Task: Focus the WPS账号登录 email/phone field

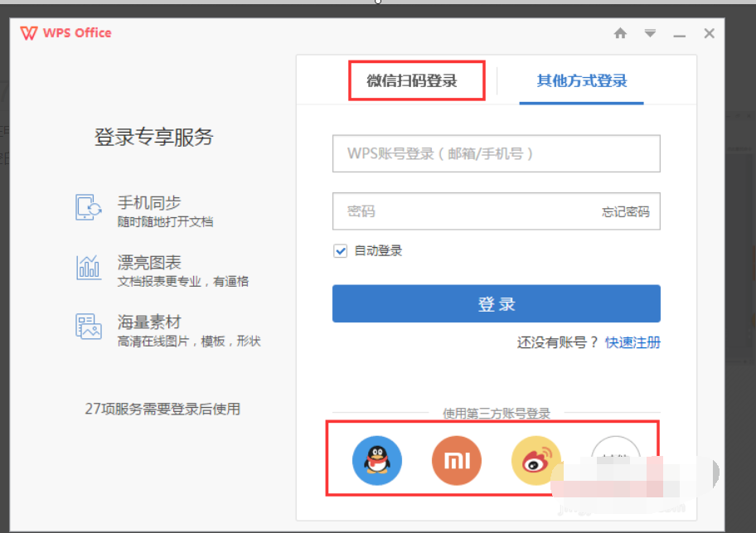Action: tap(496, 153)
